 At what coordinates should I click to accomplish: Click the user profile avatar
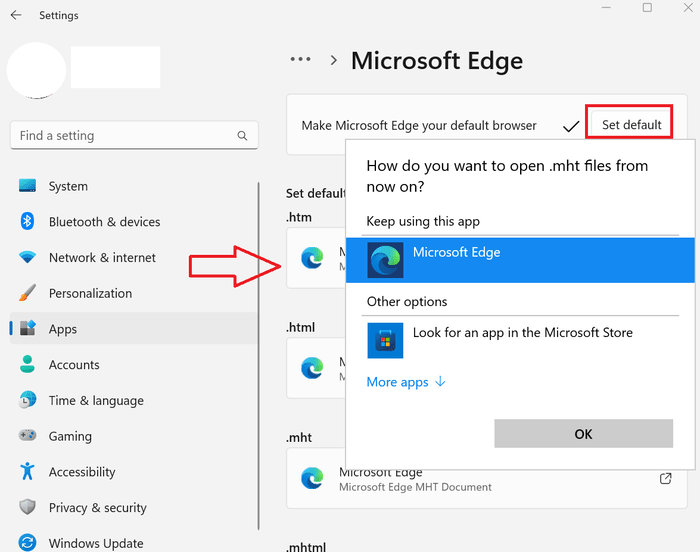[37, 70]
